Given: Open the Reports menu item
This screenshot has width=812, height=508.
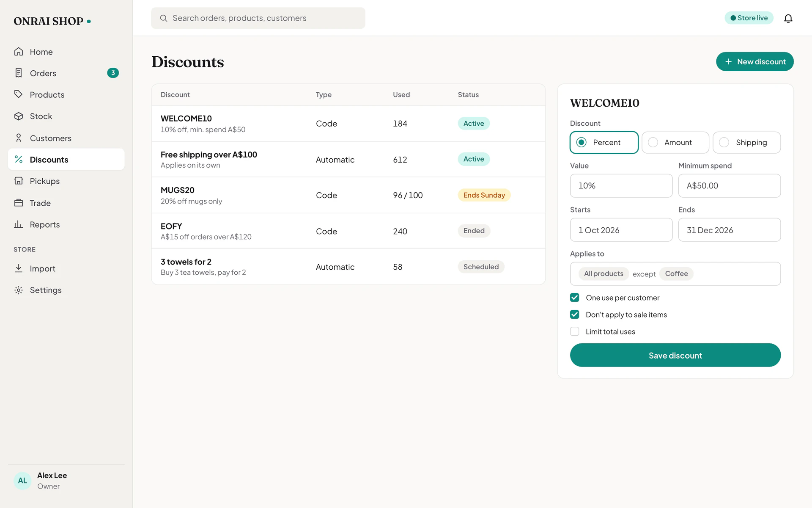Looking at the screenshot, I should 66,224.
